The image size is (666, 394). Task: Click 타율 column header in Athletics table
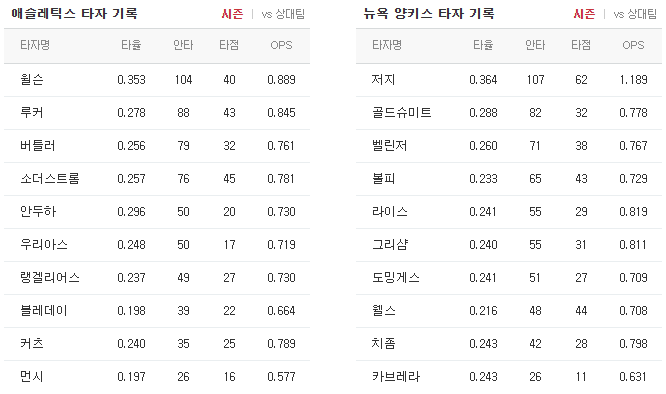131,45
